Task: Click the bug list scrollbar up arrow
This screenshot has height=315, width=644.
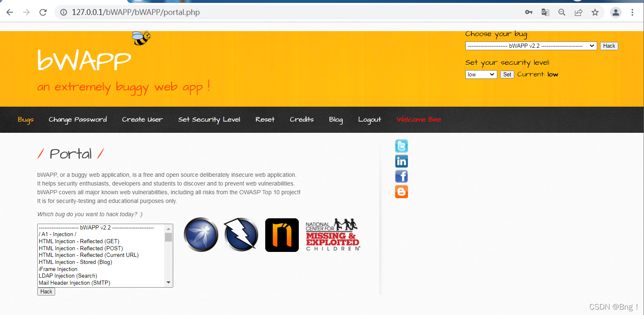Action: click(x=168, y=228)
